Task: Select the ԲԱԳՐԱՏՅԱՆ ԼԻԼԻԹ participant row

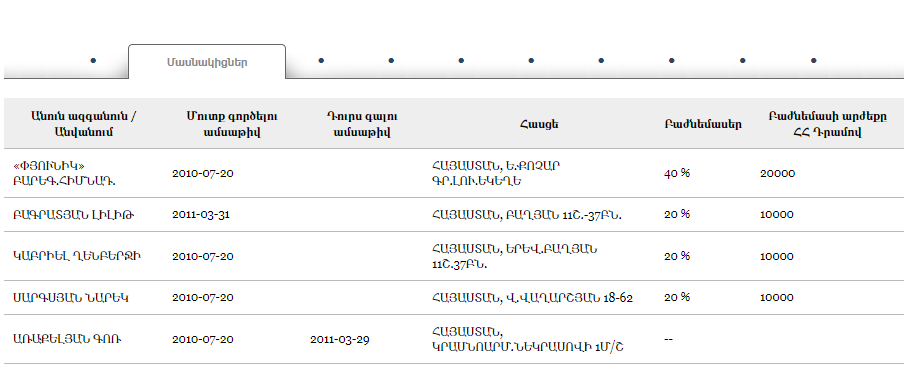Action: coord(454,215)
